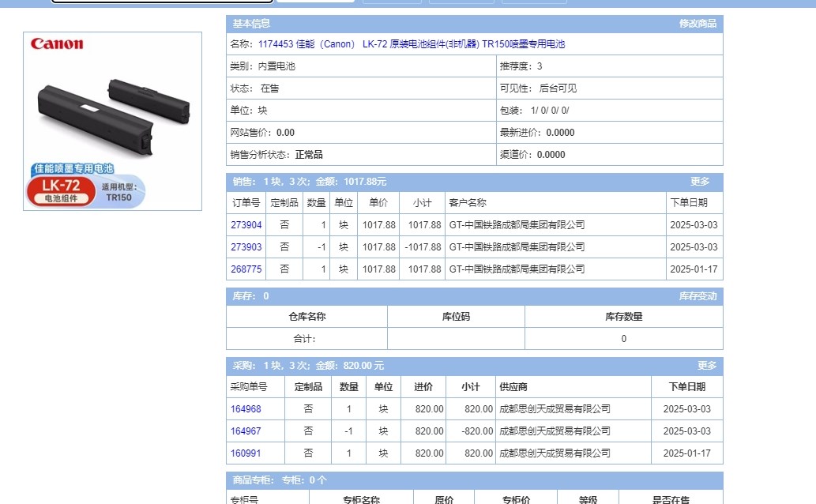Click 更多 in the 采购 section header
The image size is (816, 504).
coord(707,366)
